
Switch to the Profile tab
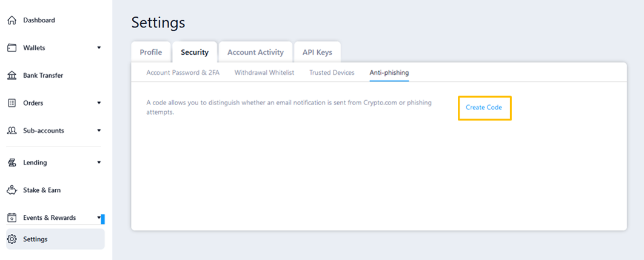[x=151, y=52]
